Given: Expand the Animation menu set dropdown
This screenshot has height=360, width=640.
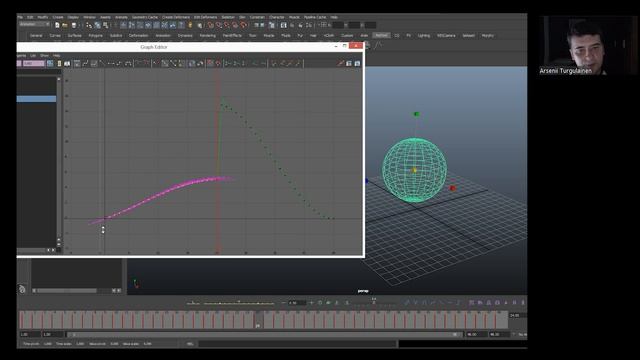Looking at the screenshot, I should click(34, 24).
